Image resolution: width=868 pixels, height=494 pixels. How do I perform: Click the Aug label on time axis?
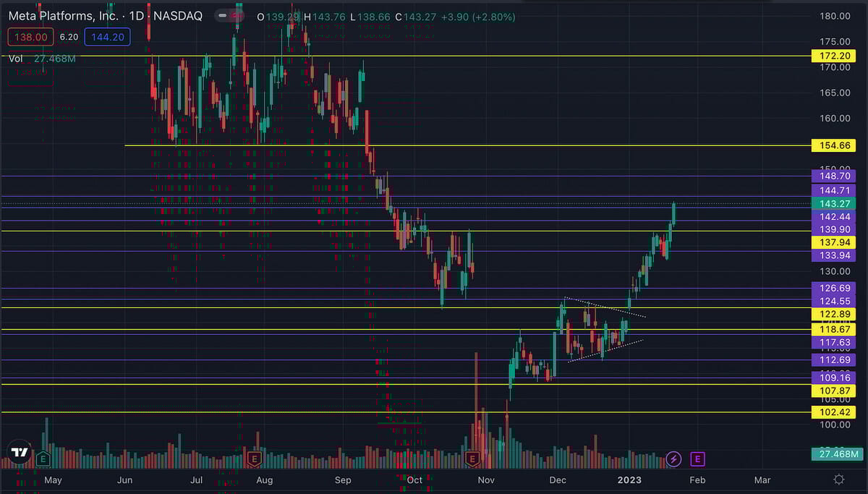tap(265, 480)
